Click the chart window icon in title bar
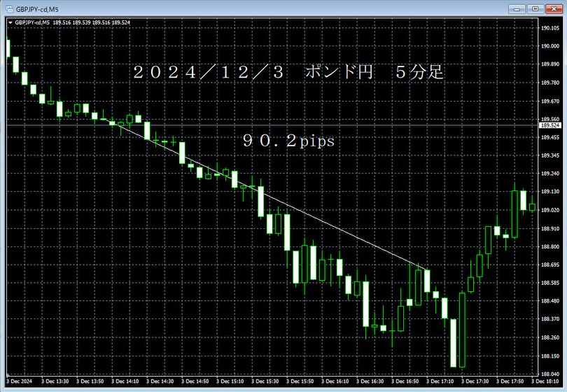 (9, 9)
